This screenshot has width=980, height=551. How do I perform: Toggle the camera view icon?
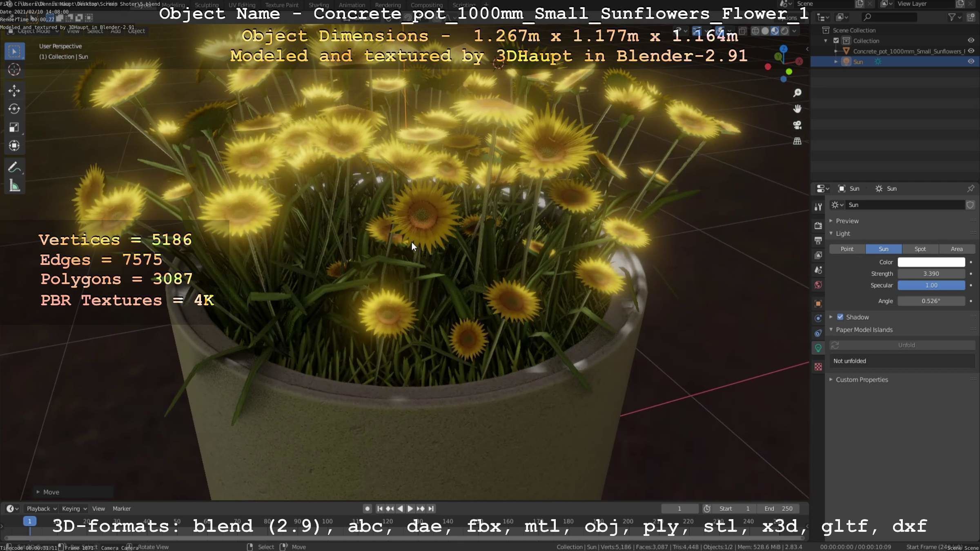tap(797, 125)
